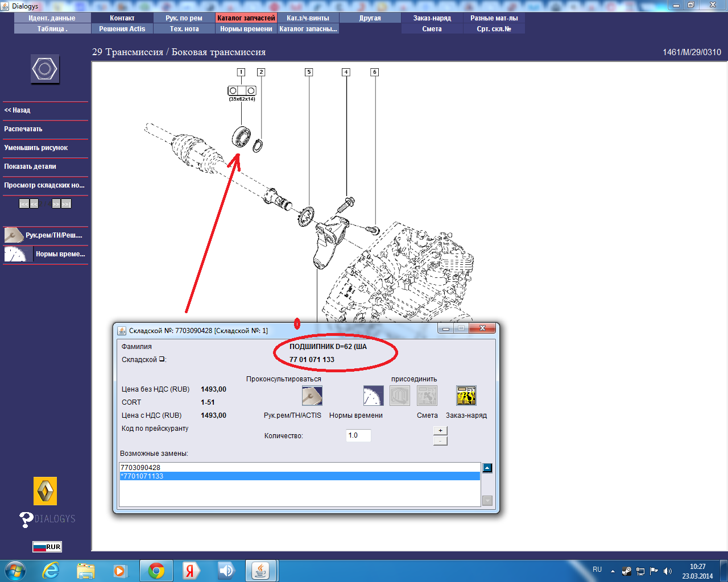The image size is (728, 582).
Task: Click the hexagon nut logo in the sidebar
Action: click(x=45, y=70)
